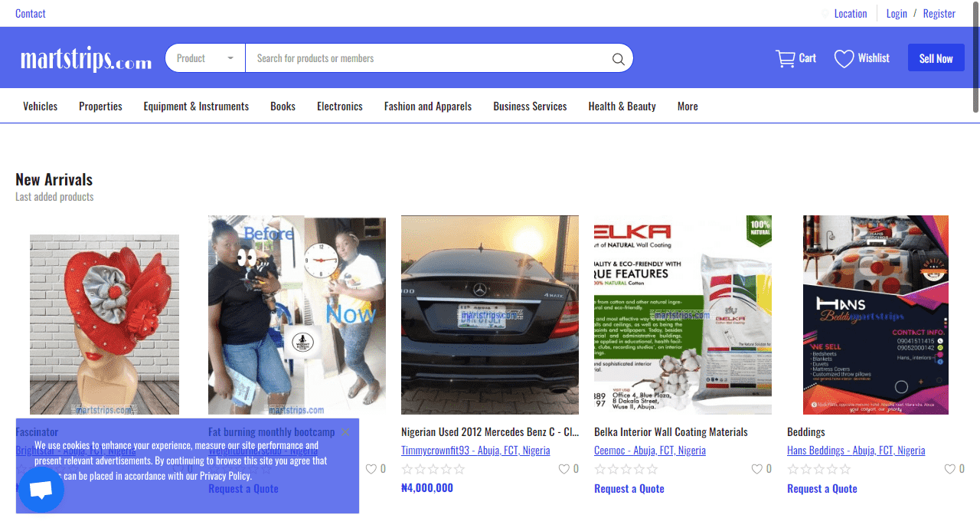Click the Sell Now button
Image resolution: width=980 pixels, height=528 pixels.
pos(936,58)
